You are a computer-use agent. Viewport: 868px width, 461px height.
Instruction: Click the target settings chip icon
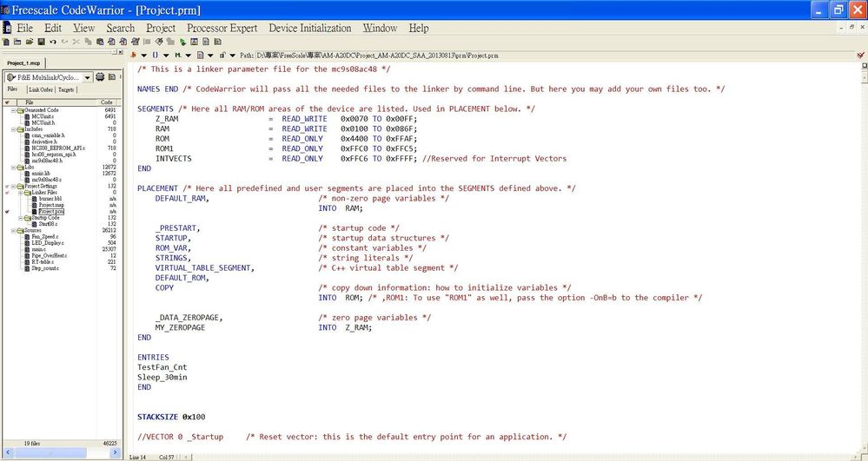coord(100,77)
